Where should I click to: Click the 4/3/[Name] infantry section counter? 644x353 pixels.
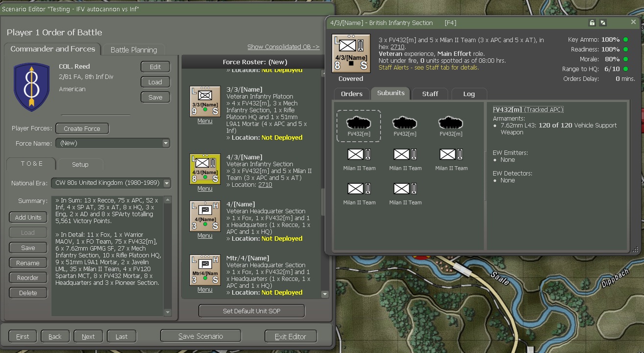[x=205, y=169]
